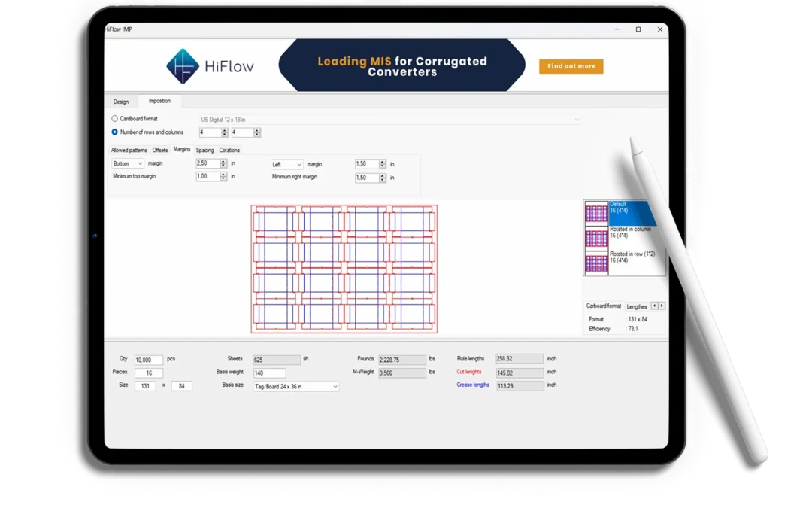Switch to the Spacing tab
812x508 pixels.
click(205, 150)
